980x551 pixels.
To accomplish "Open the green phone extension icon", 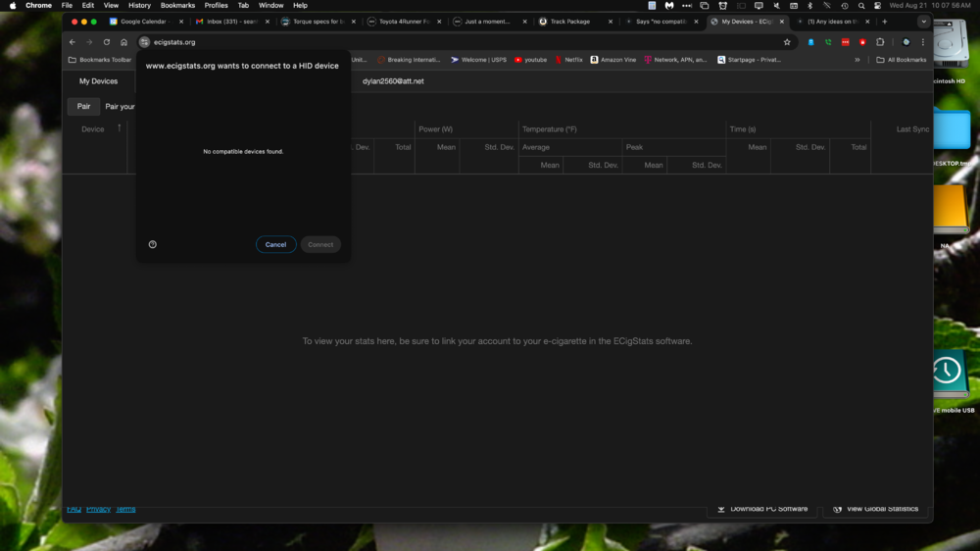I will (828, 42).
